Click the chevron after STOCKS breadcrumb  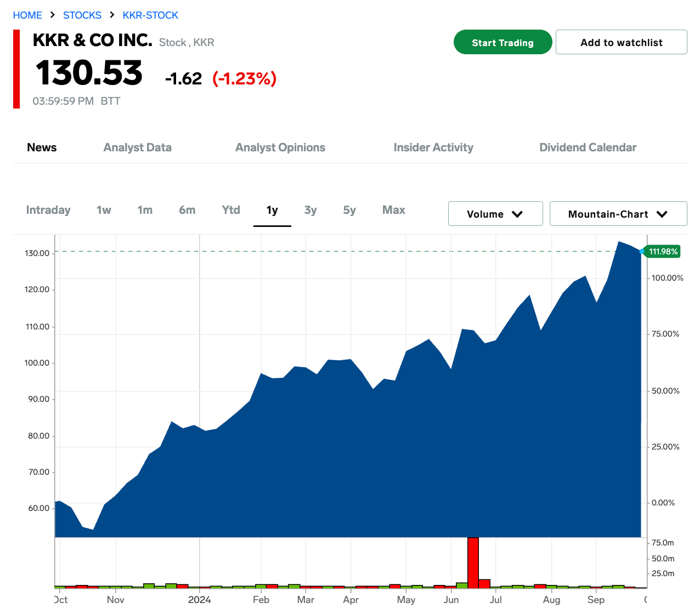point(112,15)
